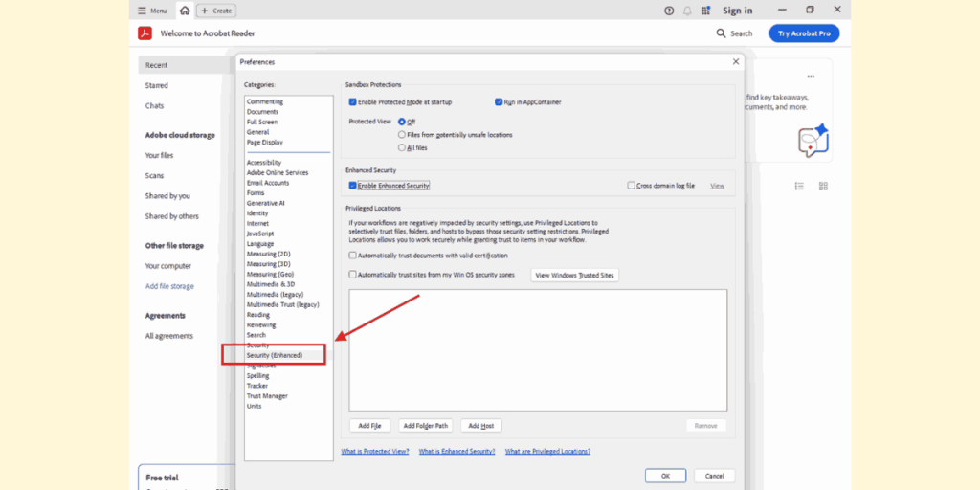Go to the Home icon tab
This screenshot has height=490, width=980.
pyautogui.click(x=185, y=11)
